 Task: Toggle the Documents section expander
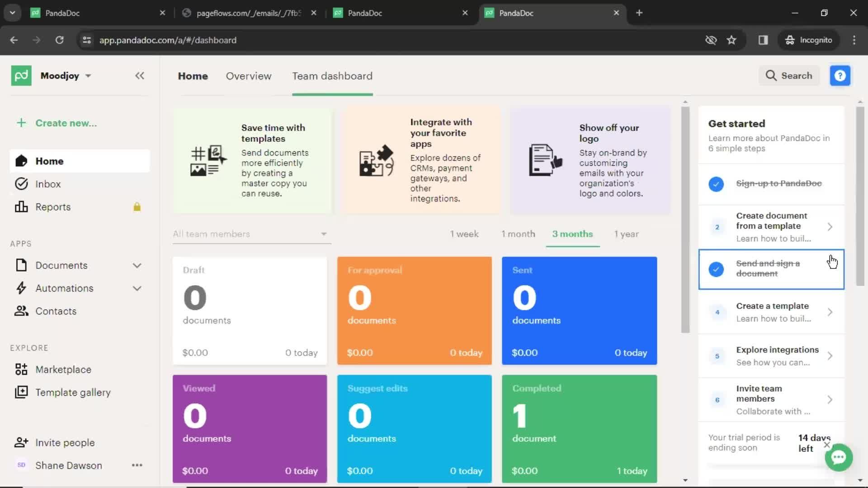click(x=136, y=265)
